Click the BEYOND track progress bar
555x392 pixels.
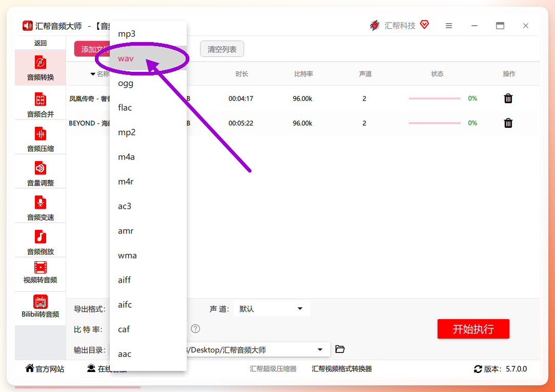(434, 123)
